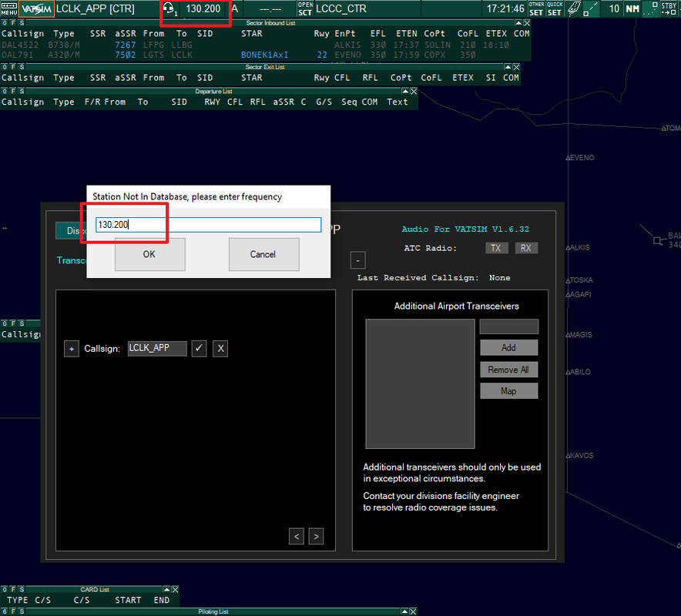Toggle F on the CARD List header

[x=13, y=590]
